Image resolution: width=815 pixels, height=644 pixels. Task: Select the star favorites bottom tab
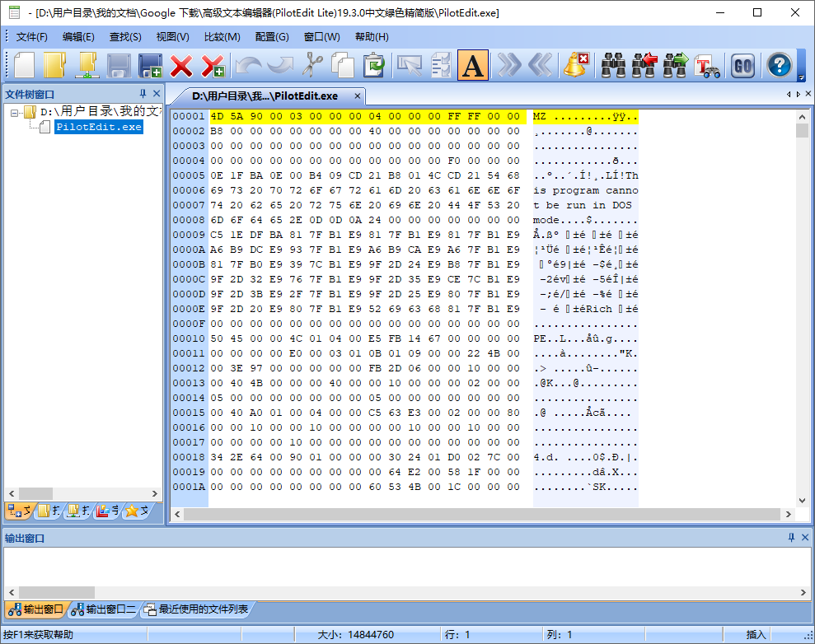click(138, 511)
